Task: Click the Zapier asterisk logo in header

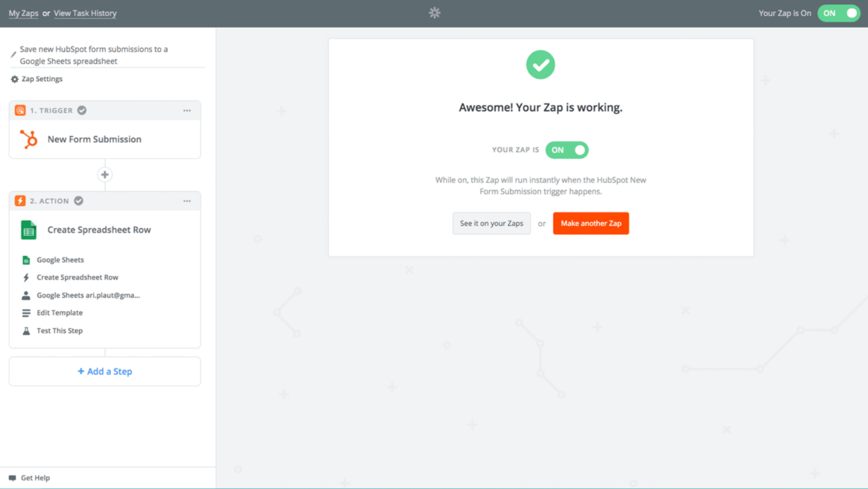Action: tap(435, 13)
